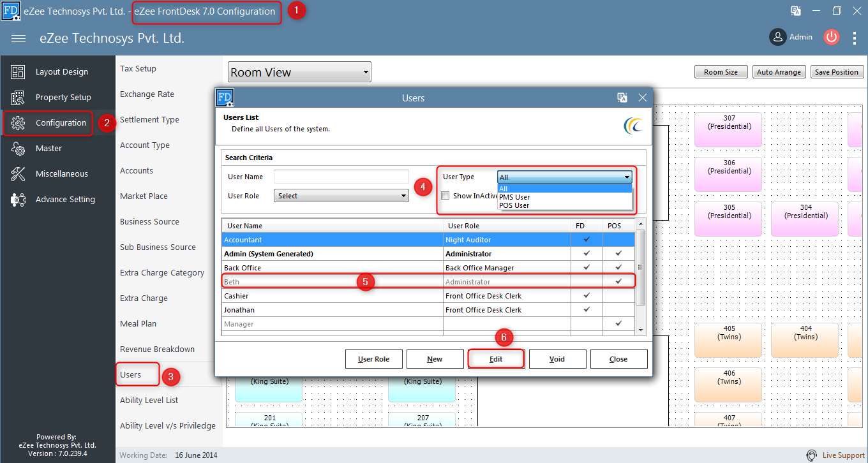
Task: Toggle FD checkmark for Cashier
Action: (587, 295)
